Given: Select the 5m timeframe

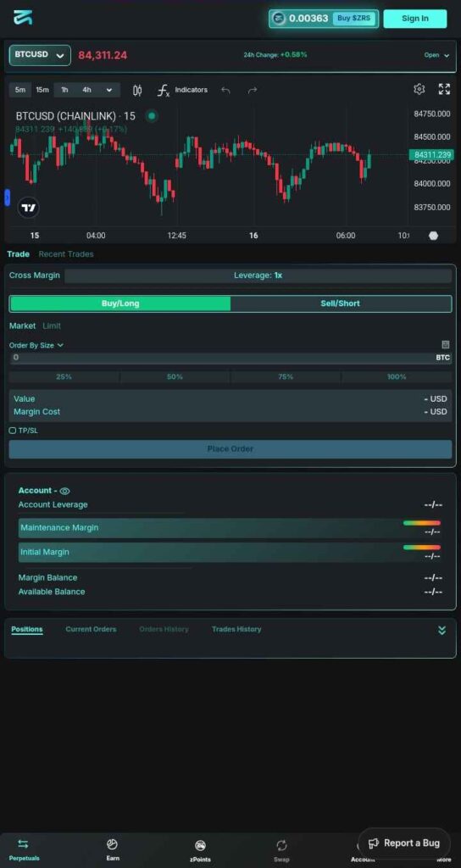Looking at the screenshot, I should pos(20,90).
